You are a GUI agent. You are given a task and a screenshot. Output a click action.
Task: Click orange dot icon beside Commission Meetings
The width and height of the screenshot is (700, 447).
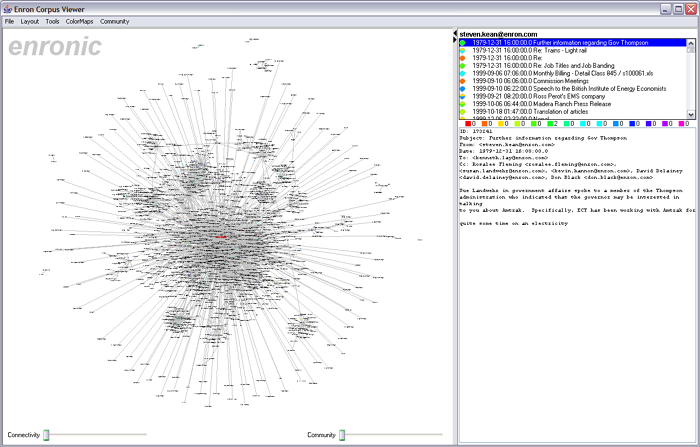[x=463, y=81]
